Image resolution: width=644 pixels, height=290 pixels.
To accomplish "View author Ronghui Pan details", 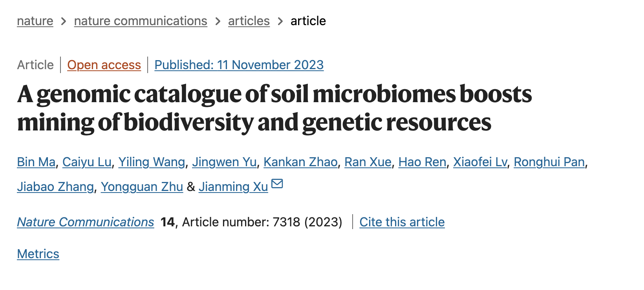I will tap(549, 162).
